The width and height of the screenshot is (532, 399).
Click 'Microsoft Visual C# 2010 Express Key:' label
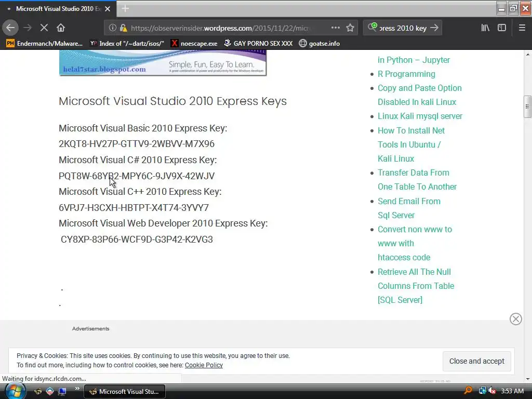pos(138,160)
